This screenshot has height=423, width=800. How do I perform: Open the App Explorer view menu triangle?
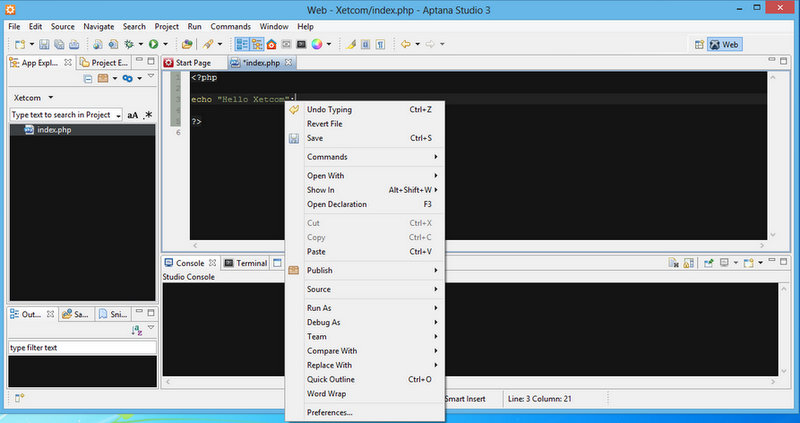151,77
